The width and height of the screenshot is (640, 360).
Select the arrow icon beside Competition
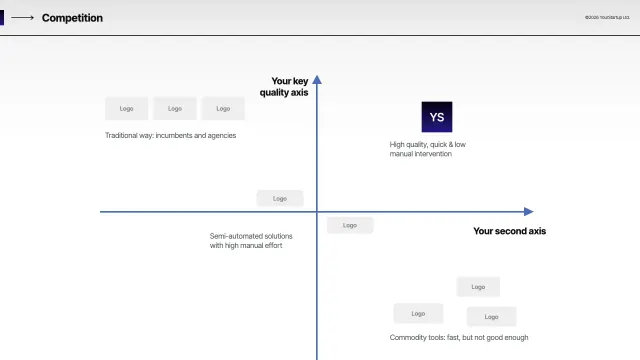tap(22, 18)
